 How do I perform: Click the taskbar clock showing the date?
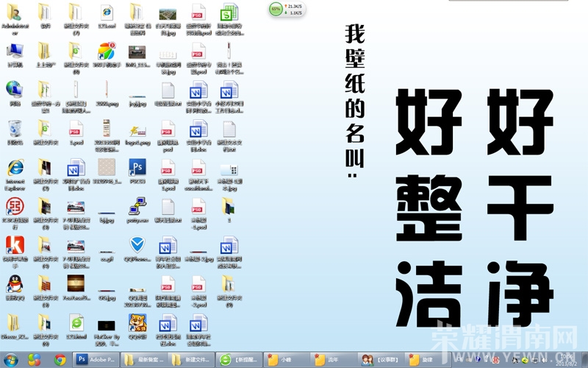(x=566, y=360)
